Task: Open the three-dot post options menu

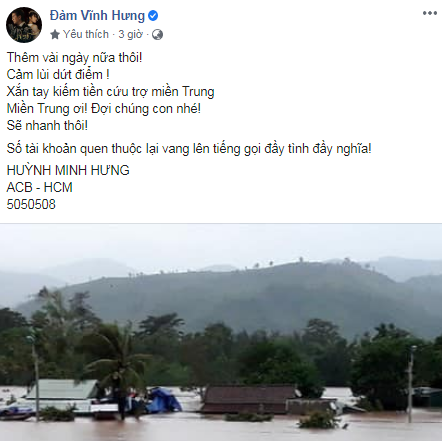Action: point(430,13)
